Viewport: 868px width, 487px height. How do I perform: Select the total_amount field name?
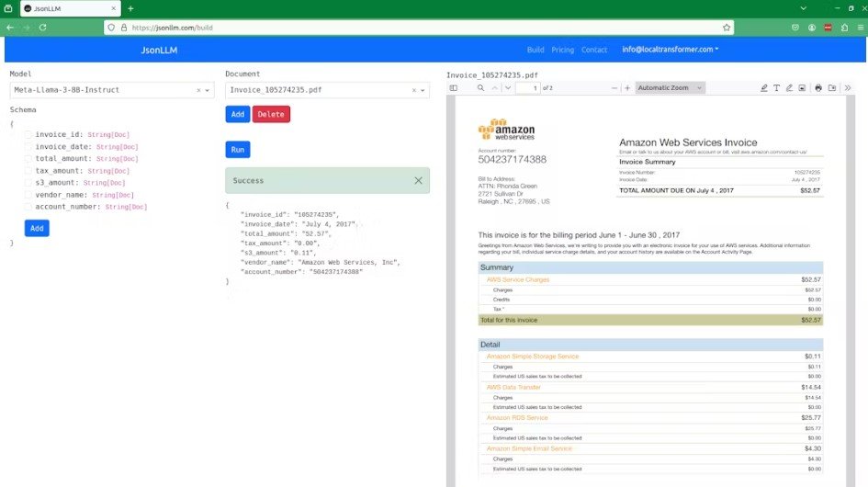tap(59, 158)
